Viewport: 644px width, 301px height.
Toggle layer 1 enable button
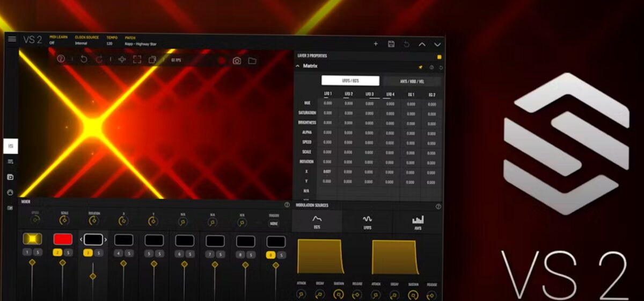[27, 253]
